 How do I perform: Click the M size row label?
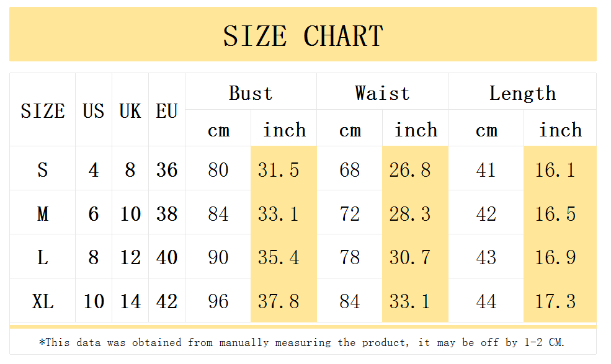[x=42, y=213]
